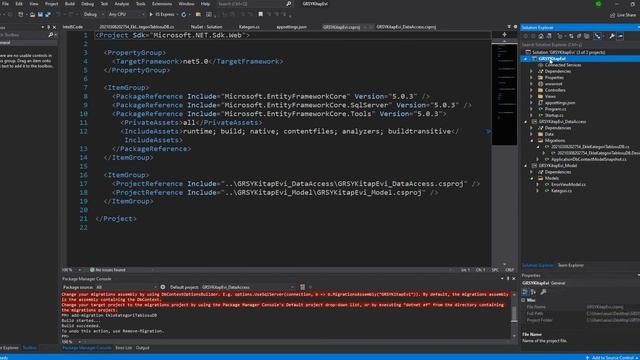Expand the Views folder

pos(531,96)
